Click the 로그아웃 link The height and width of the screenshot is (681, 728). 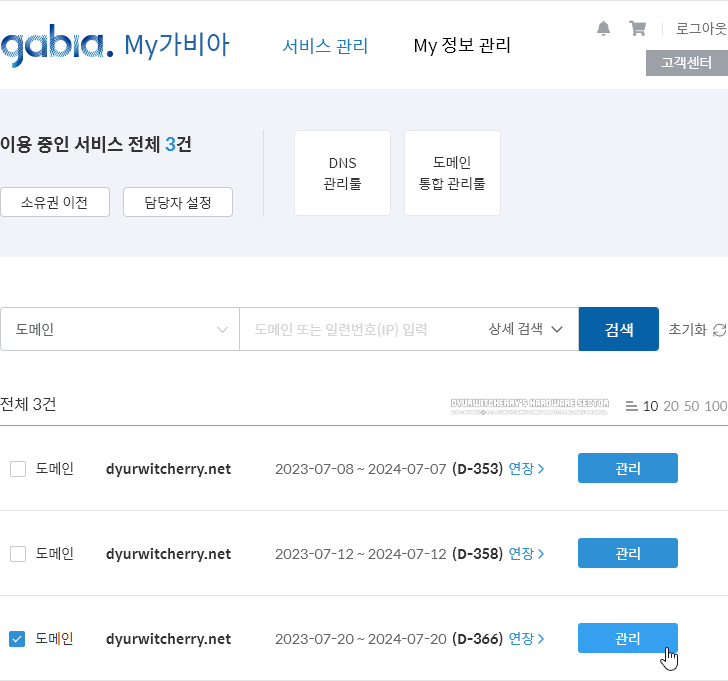pyautogui.click(x=701, y=28)
